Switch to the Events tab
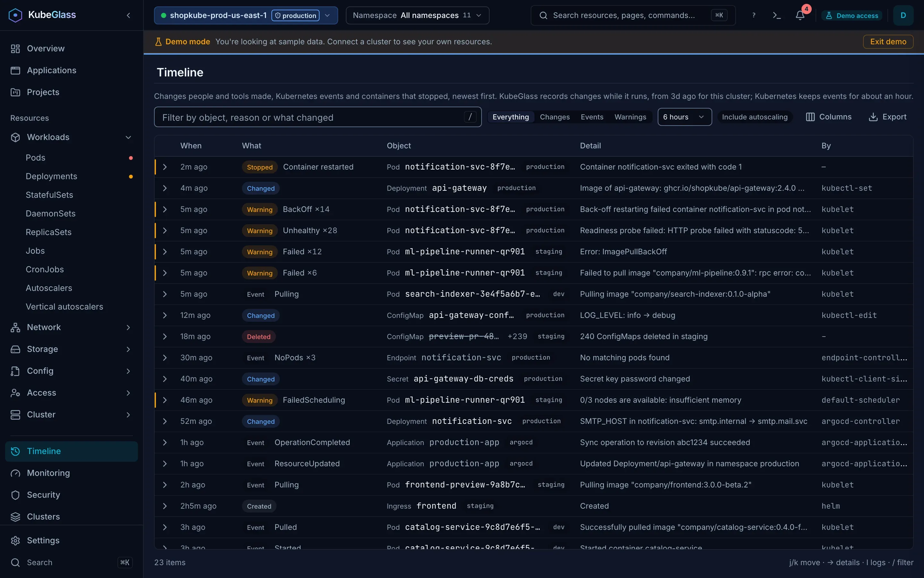 (x=592, y=117)
